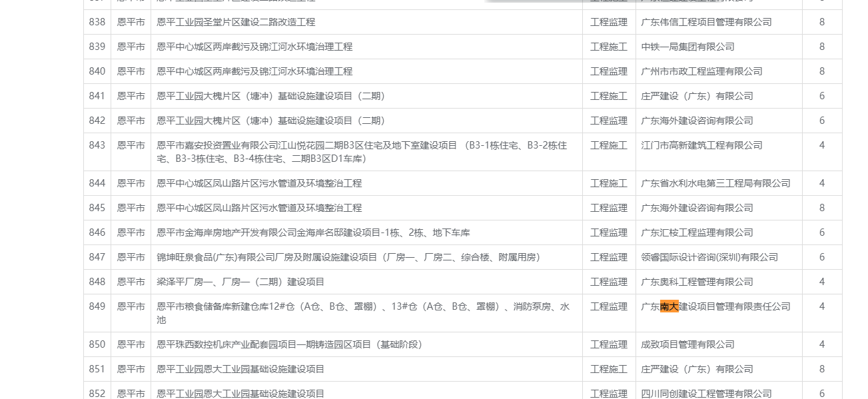
Task: Click company 广东南大建设项目管理有限责任公司
Action: coord(715,306)
